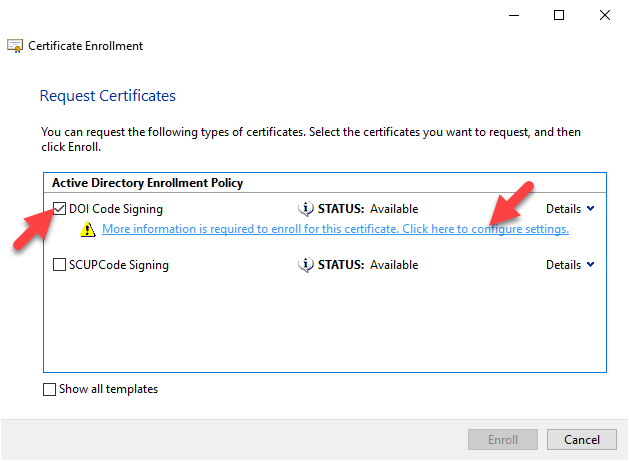Click the Available status text for DOI

[394, 209]
